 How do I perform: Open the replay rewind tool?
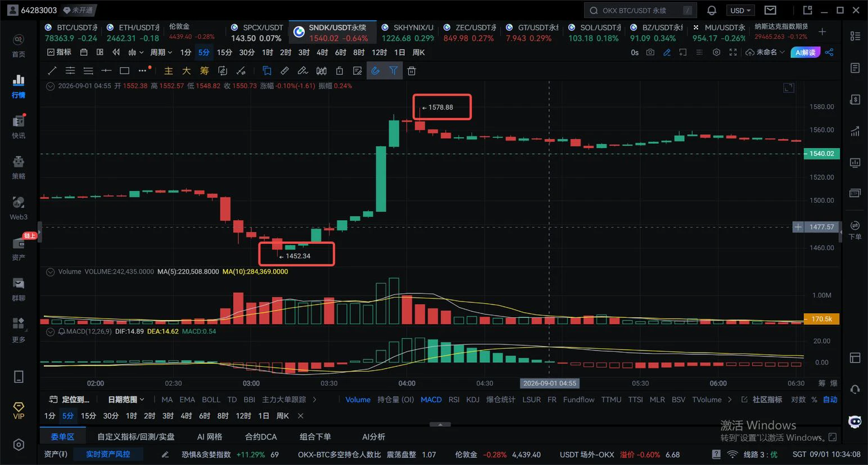click(116, 52)
